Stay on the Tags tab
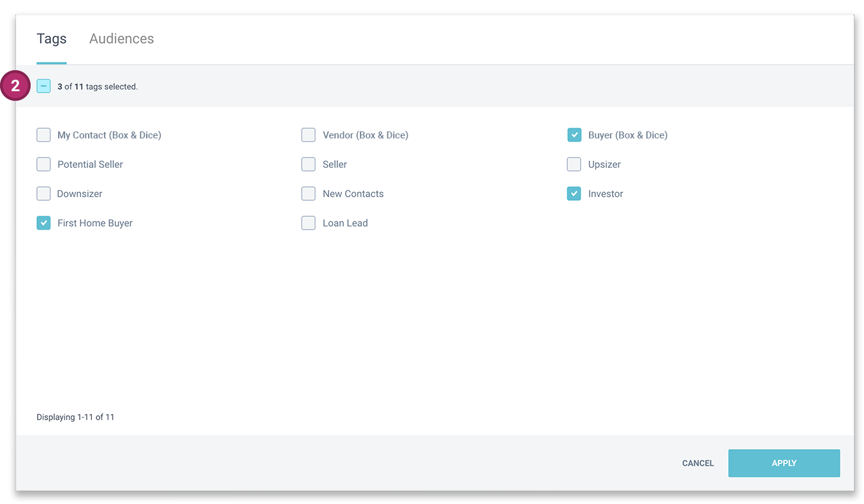Viewport: 864px width, 504px height. pyautogui.click(x=51, y=38)
